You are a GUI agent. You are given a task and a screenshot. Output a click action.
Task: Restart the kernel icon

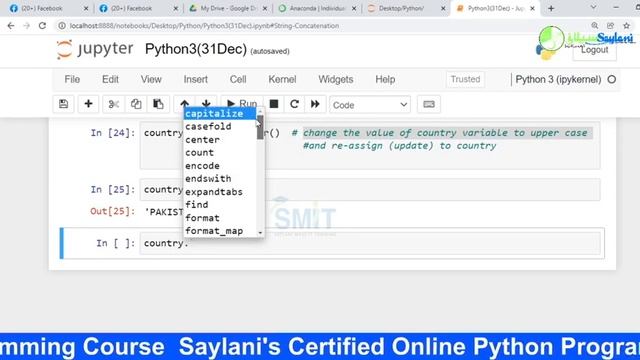coord(294,104)
